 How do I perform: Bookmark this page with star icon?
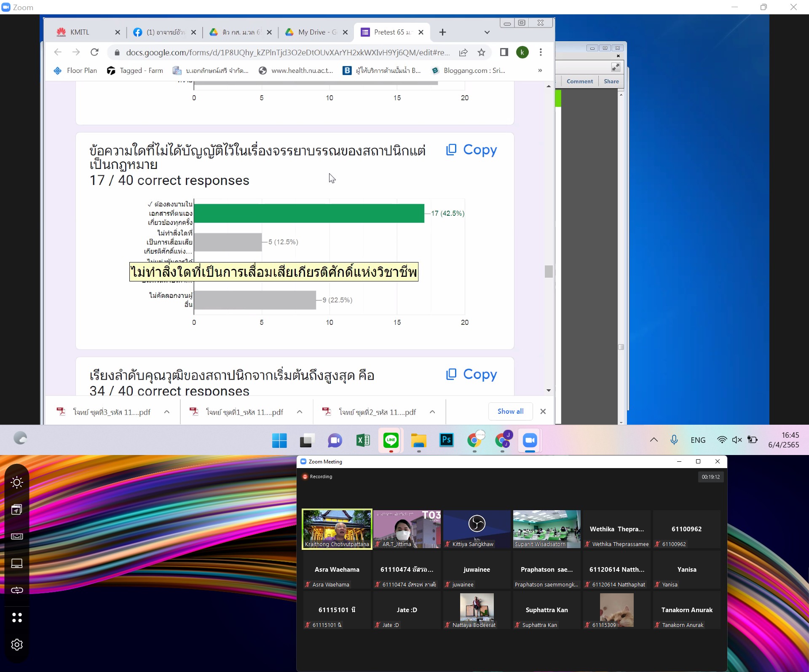tap(481, 52)
